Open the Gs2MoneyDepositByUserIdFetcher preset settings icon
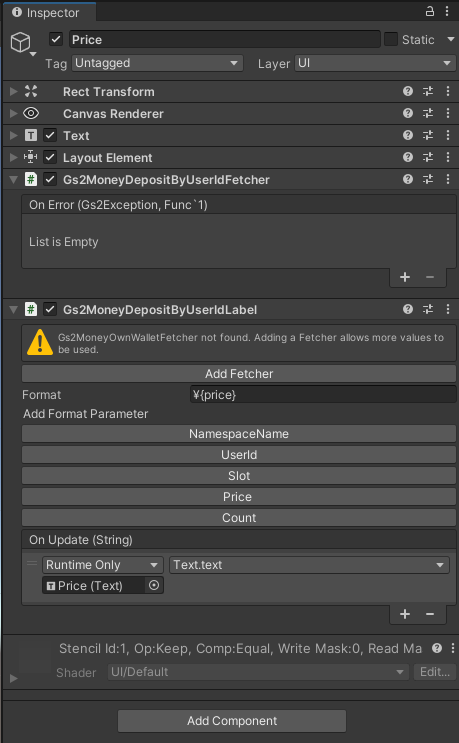Image resolution: width=459 pixels, height=743 pixels. point(428,179)
